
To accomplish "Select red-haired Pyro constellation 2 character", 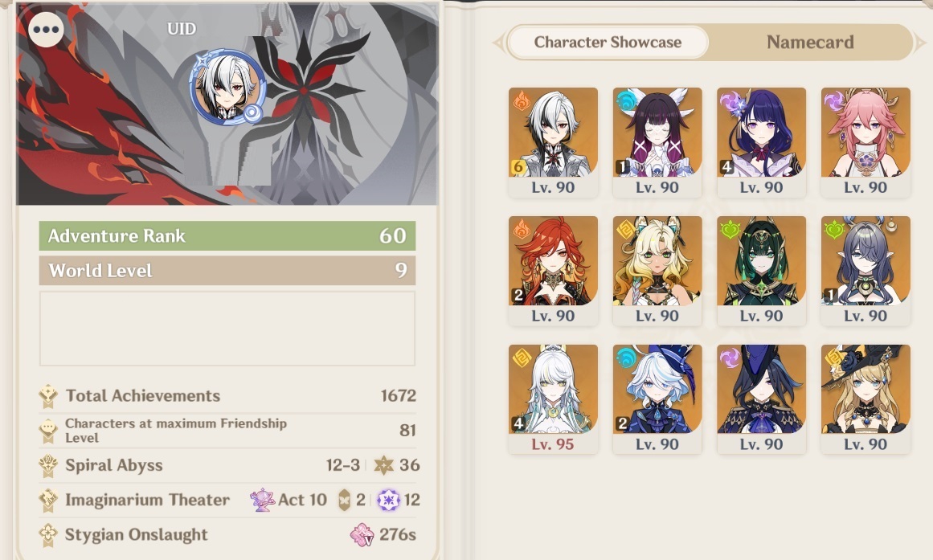I will [553, 270].
